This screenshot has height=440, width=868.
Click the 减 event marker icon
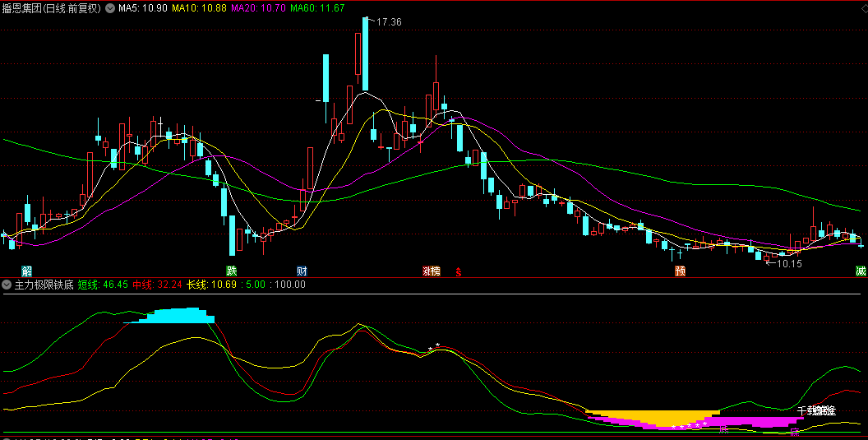click(x=861, y=271)
